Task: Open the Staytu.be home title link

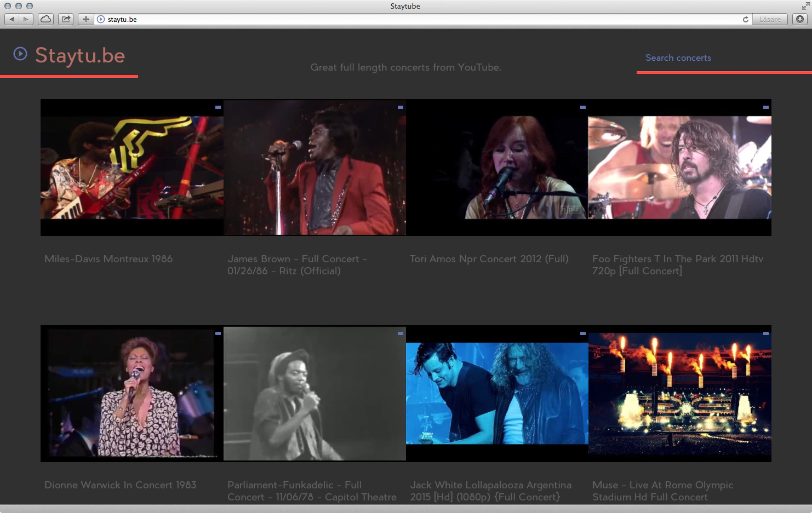Action: tap(80, 55)
